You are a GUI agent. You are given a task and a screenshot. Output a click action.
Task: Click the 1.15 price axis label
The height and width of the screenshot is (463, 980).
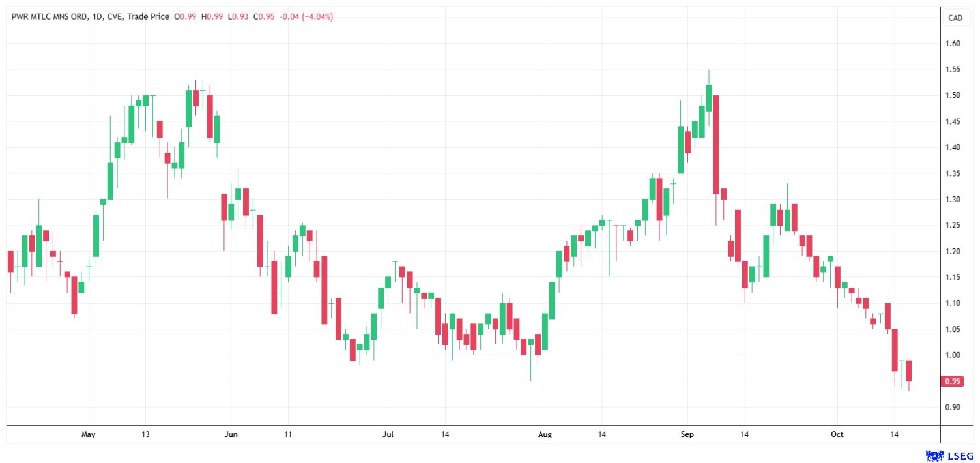point(953,277)
